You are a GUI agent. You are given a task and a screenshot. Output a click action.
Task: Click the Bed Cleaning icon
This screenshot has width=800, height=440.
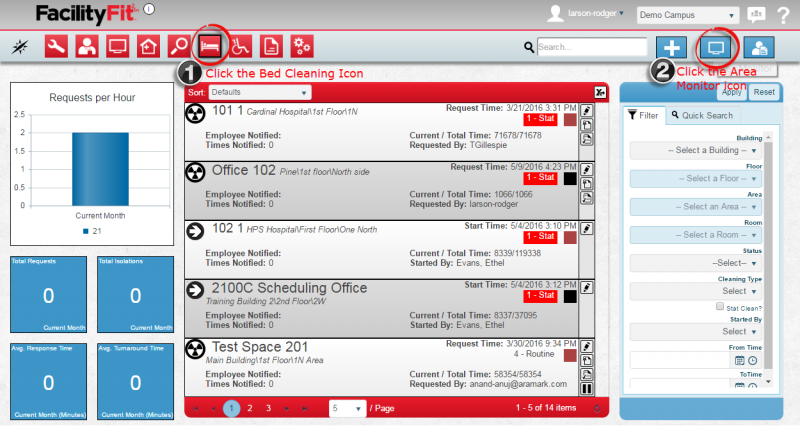coord(209,46)
